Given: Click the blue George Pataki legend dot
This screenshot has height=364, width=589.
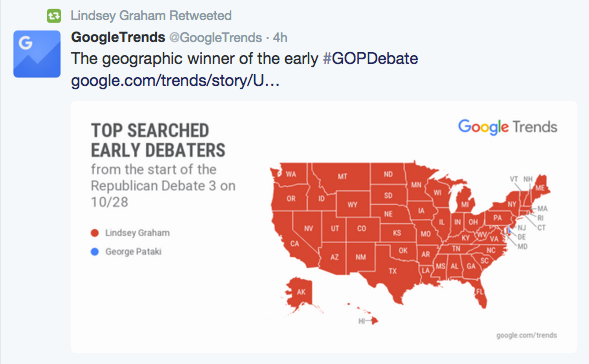Looking at the screenshot, I should tap(95, 252).
